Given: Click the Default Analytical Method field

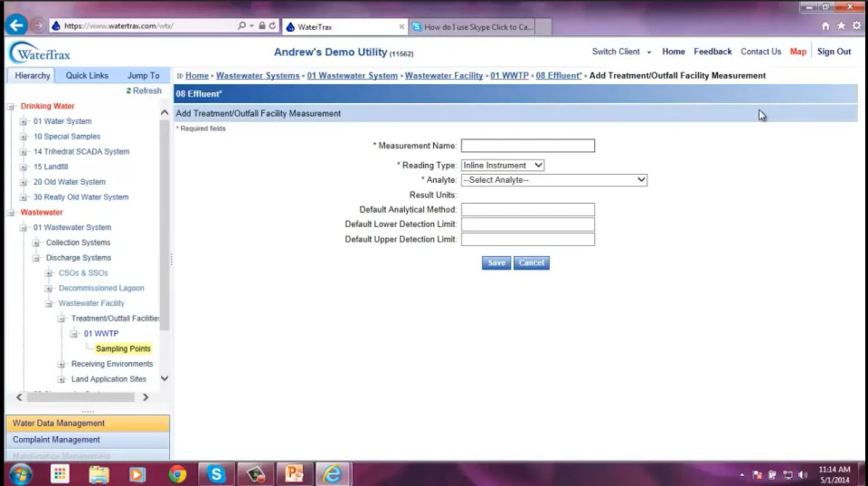Looking at the screenshot, I should (x=527, y=209).
